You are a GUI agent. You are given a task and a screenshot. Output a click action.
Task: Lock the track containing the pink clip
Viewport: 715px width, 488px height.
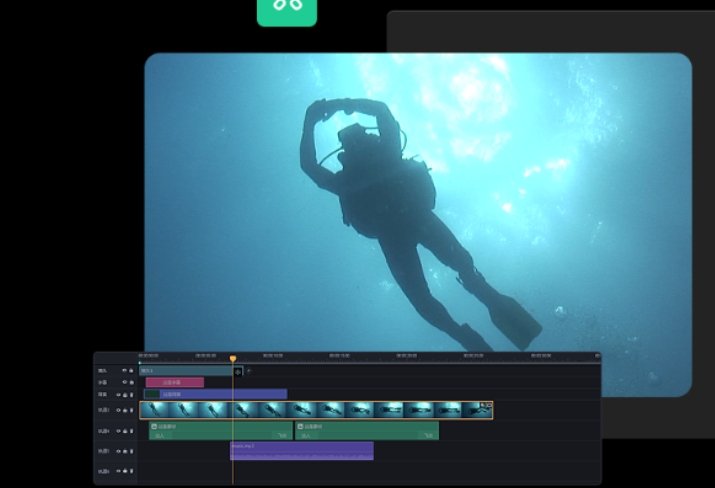click(x=131, y=382)
